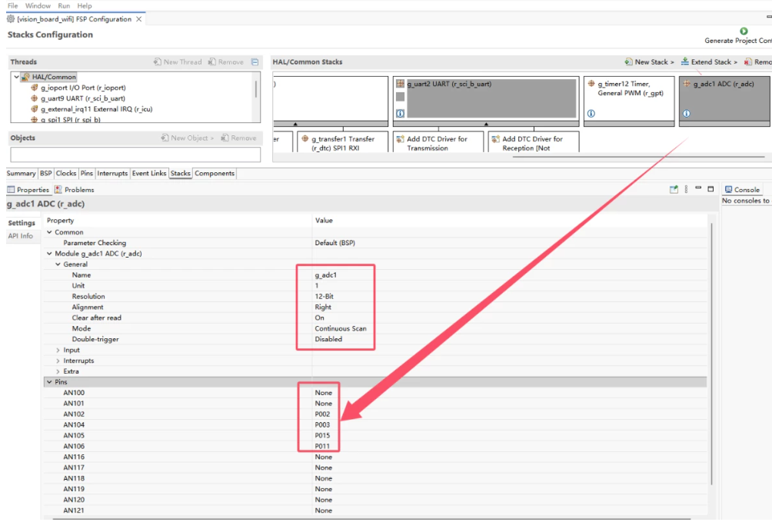Switch to the Clocks tab
Screen dimensions: 772x532
point(66,173)
